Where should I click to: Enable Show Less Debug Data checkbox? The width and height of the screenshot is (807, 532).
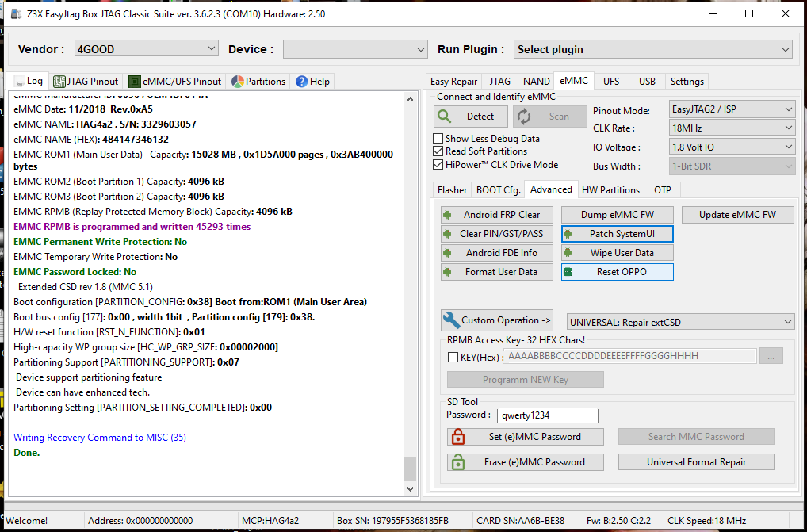coord(438,139)
